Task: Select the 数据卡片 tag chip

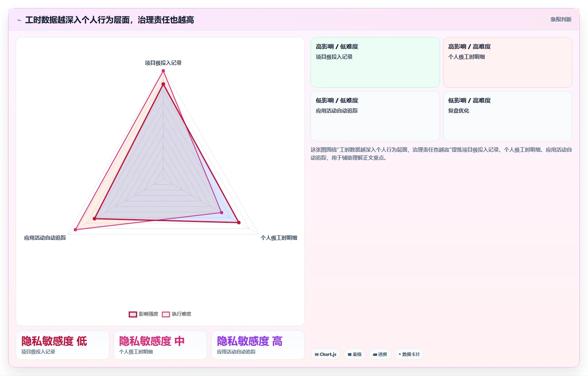Action: tap(409, 354)
